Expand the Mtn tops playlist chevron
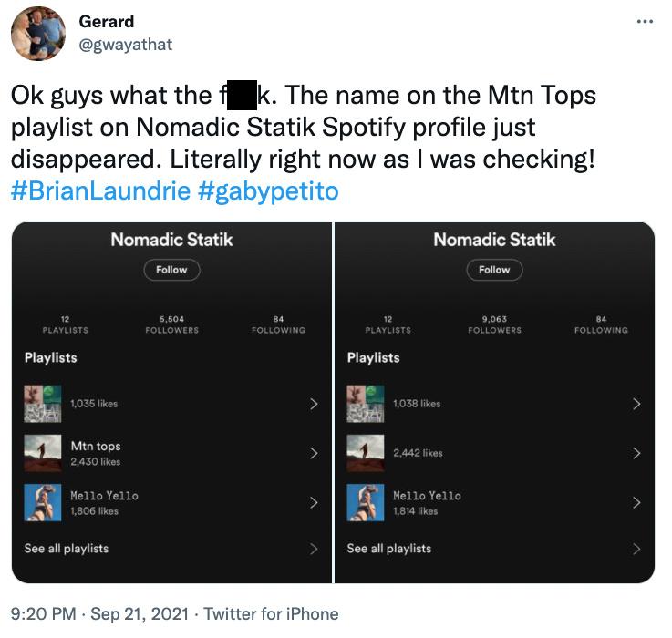Viewport: 672px width, 638px height. (x=314, y=453)
